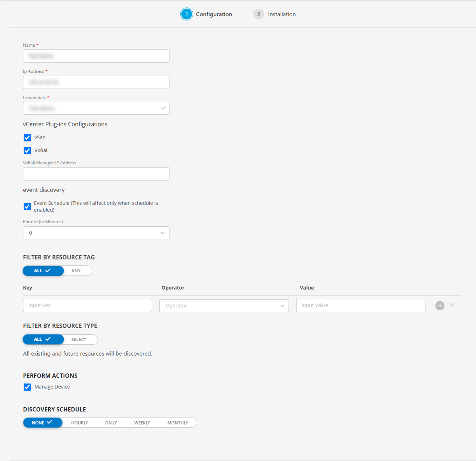Switch resource tag filter to ANY
This screenshot has width=476, height=461.
click(x=76, y=271)
